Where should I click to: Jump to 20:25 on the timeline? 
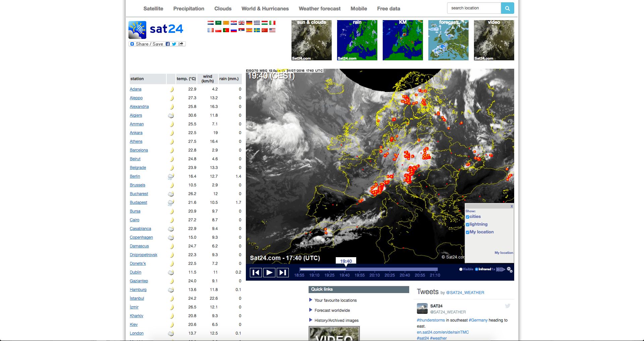click(389, 275)
